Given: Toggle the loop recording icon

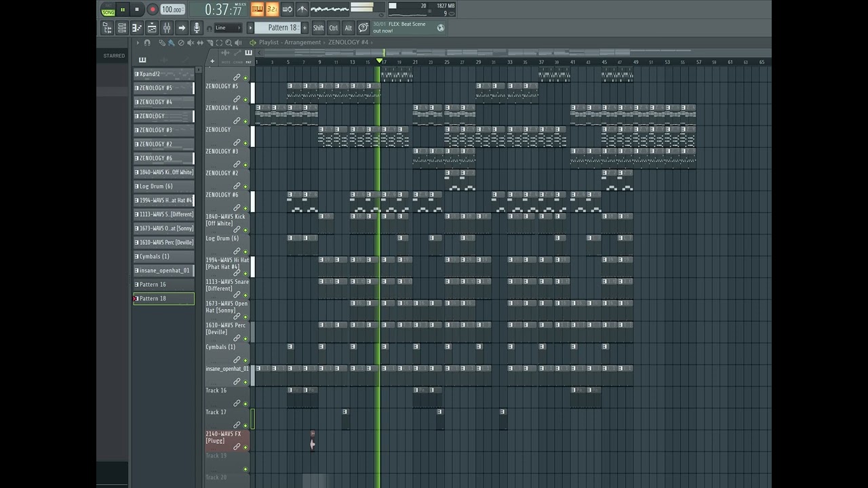Looking at the screenshot, I should click(287, 9).
